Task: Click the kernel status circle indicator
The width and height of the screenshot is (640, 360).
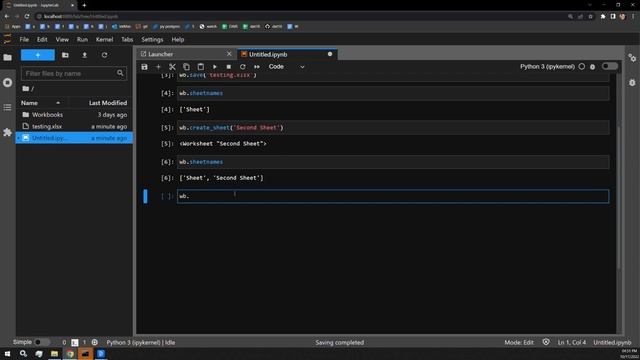Action: click(582, 66)
